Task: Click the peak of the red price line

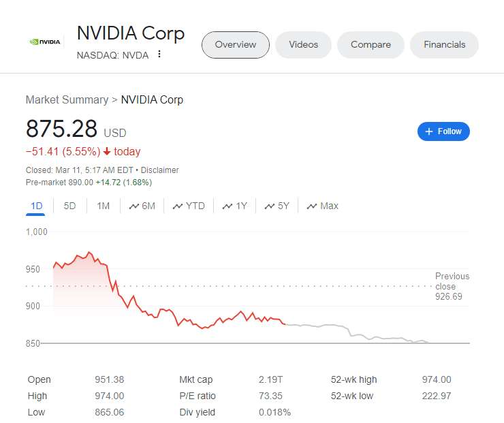Action: pyautogui.click(x=89, y=252)
